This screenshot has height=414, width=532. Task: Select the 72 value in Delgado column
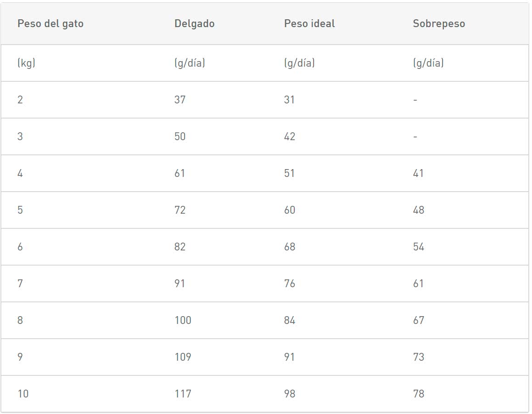[180, 210]
